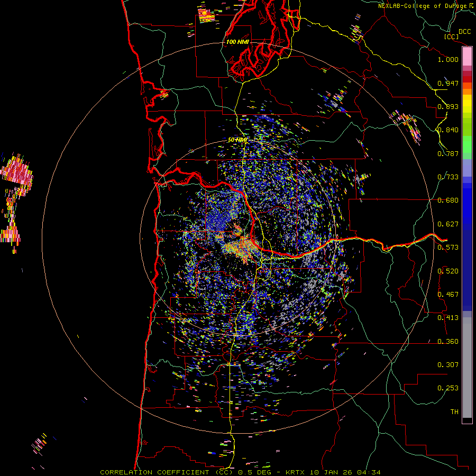Image resolution: width=476 pixels, height=476 pixels.
Task: Click the 0.413 legend value
Action: point(448,318)
